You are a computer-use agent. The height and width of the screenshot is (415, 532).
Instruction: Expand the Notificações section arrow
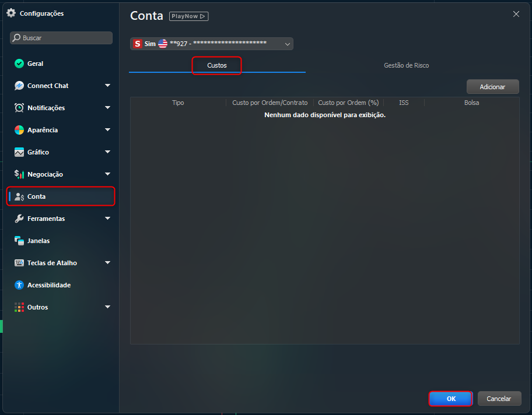[x=107, y=107]
